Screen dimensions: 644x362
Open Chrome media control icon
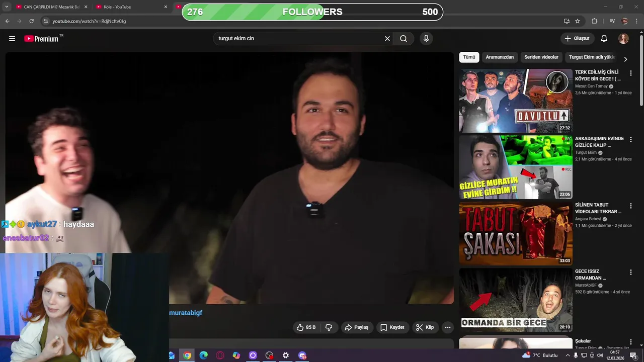pyautogui.click(x=612, y=21)
